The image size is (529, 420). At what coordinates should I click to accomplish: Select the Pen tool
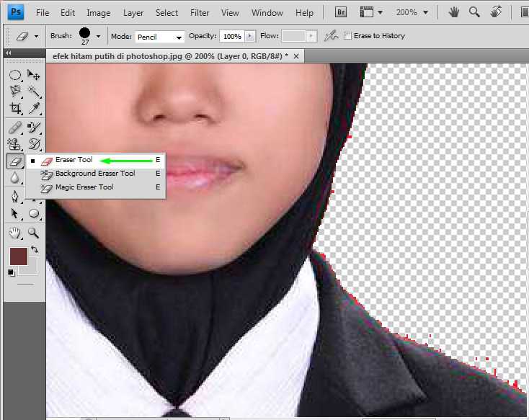pos(15,197)
